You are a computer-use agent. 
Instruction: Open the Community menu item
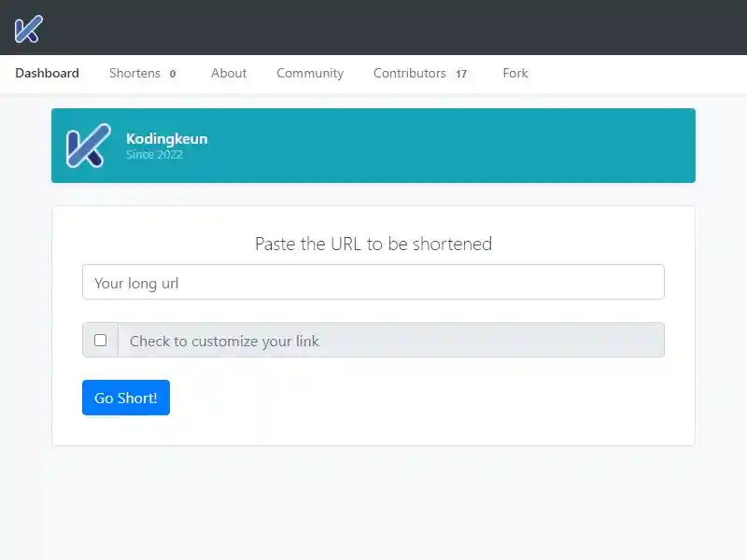click(x=310, y=74)
